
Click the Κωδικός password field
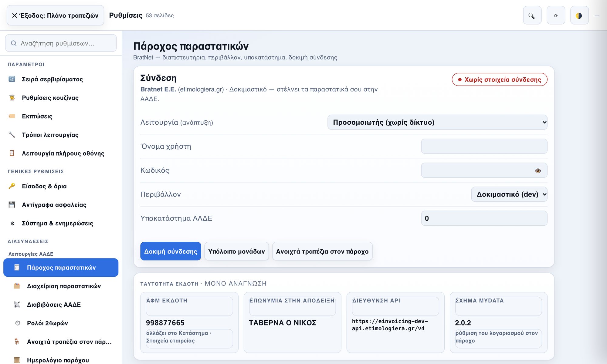point(484,170)
